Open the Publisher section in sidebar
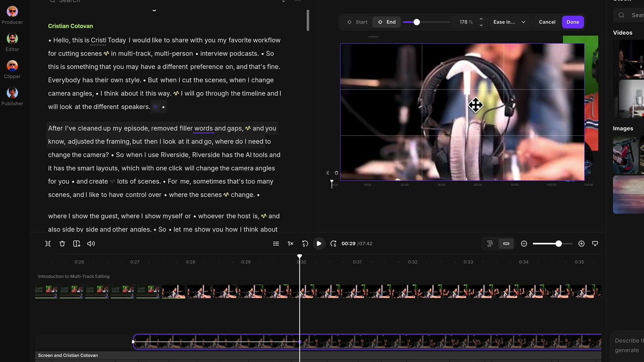 pyautogui.click(x=12, y=97)
